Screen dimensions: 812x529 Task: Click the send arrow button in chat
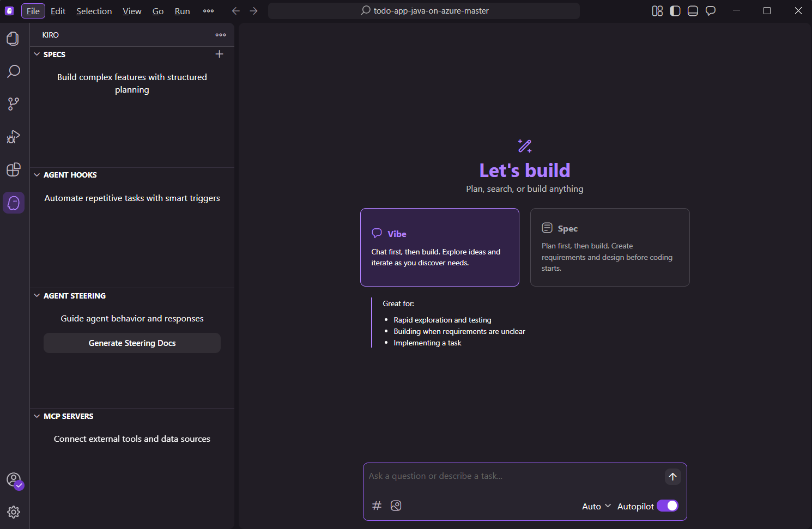672,477
